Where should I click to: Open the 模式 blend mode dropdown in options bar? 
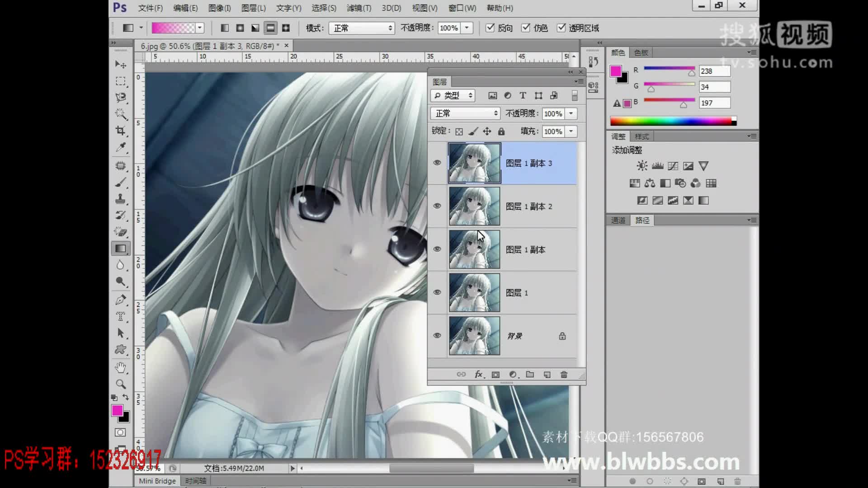click(362, 28)
